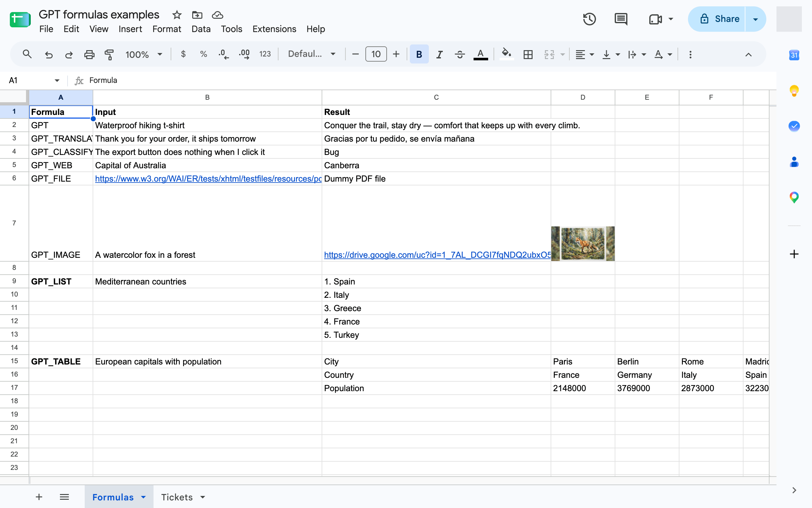This screenshot has height=508, width=812.
Task: Open the text color picker
Action: (x=481, y=54)
